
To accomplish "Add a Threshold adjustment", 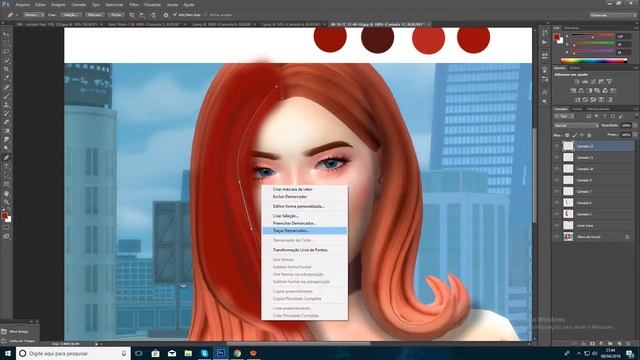I will tap(593, 100).
